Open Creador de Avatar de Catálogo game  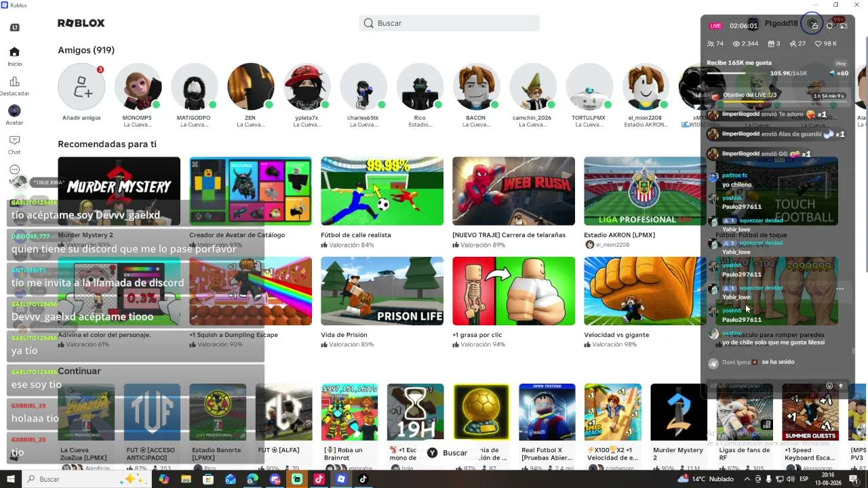[251, 191]
